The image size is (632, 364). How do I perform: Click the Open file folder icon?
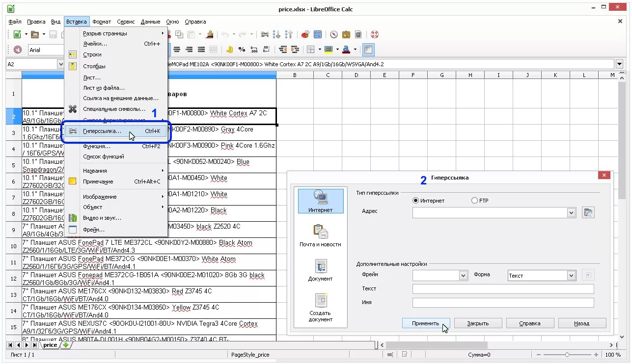point(35,34)
